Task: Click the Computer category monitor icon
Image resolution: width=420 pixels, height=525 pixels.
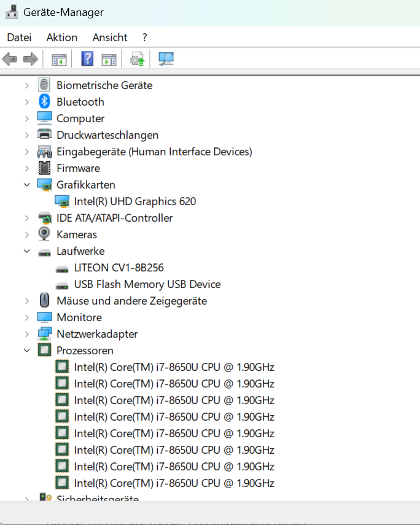Action: point(44,118)
